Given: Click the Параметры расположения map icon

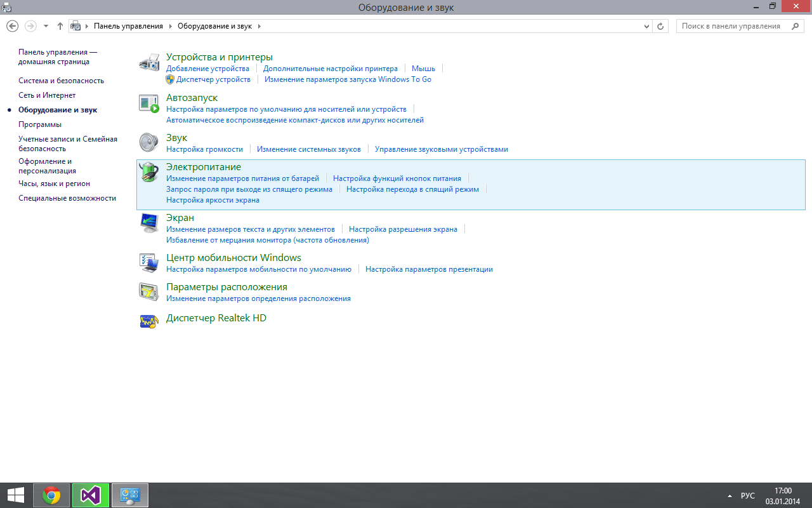Looking at the screenshot, I should pyautogui.click(x=148, y=291).
